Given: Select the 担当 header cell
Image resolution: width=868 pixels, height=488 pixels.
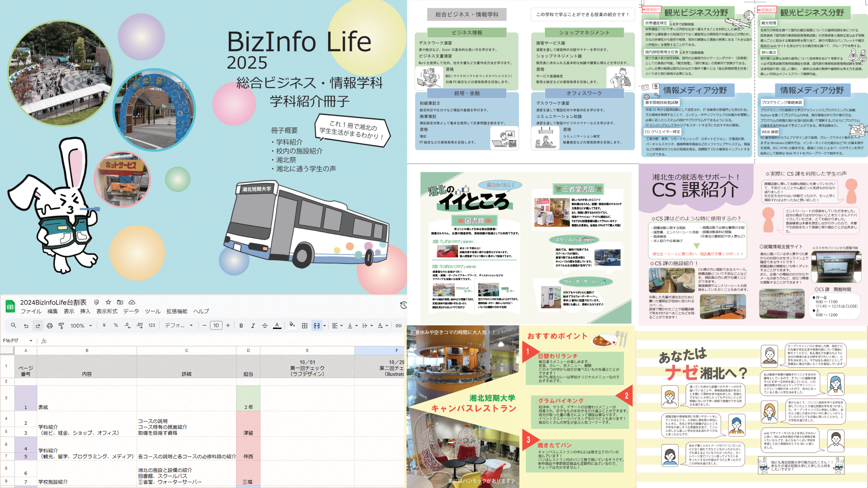Looking at the screenshot, I should 248,366.
